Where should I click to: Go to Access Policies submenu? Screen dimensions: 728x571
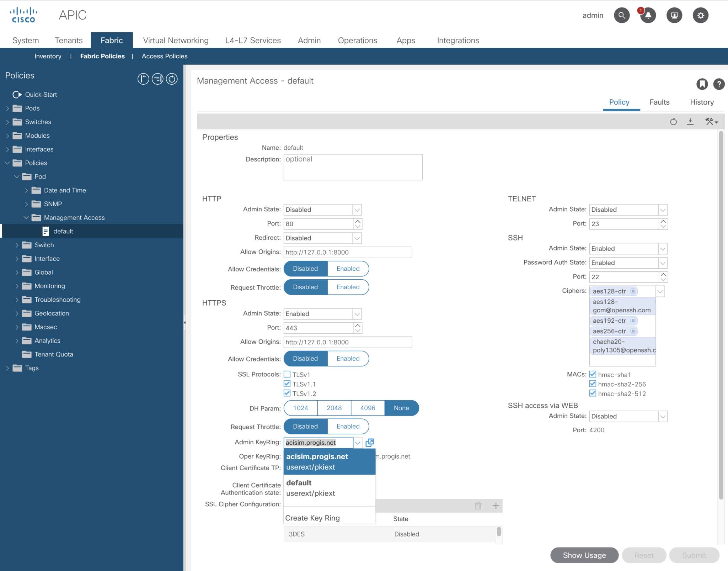coord(165,56)
